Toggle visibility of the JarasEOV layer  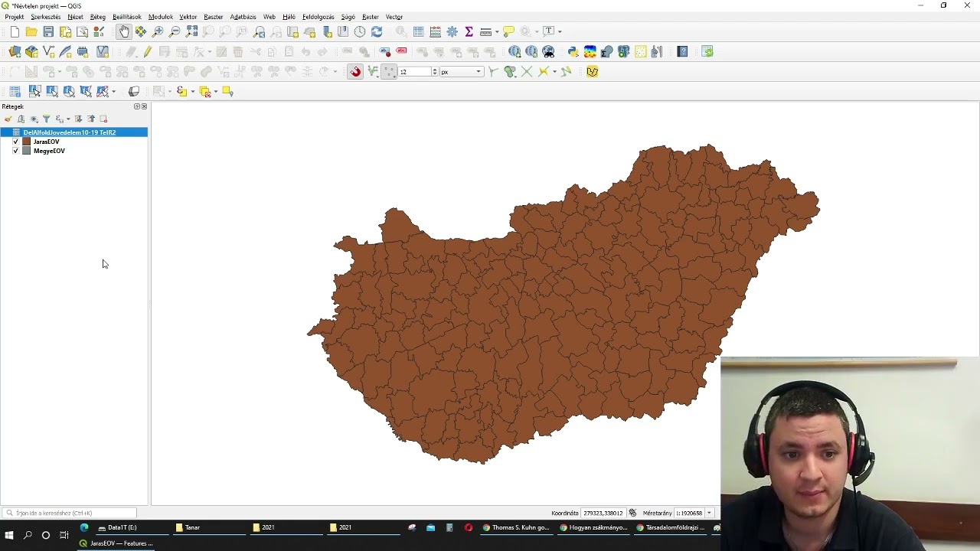pyautogui.click(x=16, y=142)
